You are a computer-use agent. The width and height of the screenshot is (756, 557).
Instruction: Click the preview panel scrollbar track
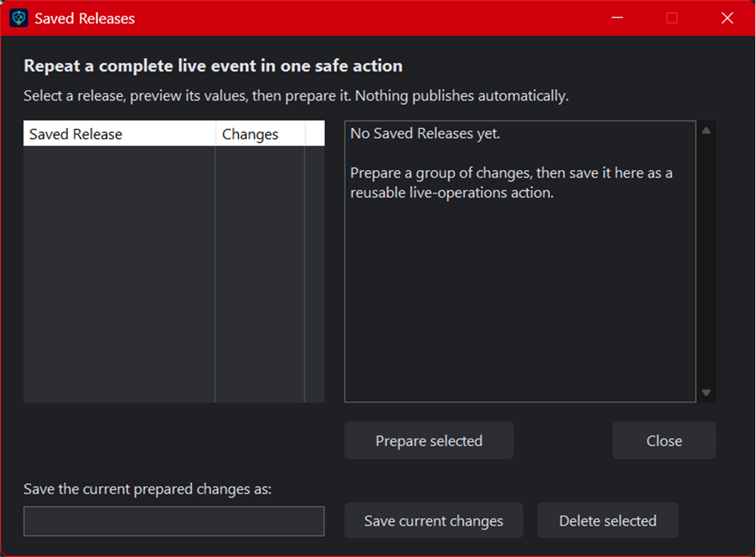coord(706,261)
